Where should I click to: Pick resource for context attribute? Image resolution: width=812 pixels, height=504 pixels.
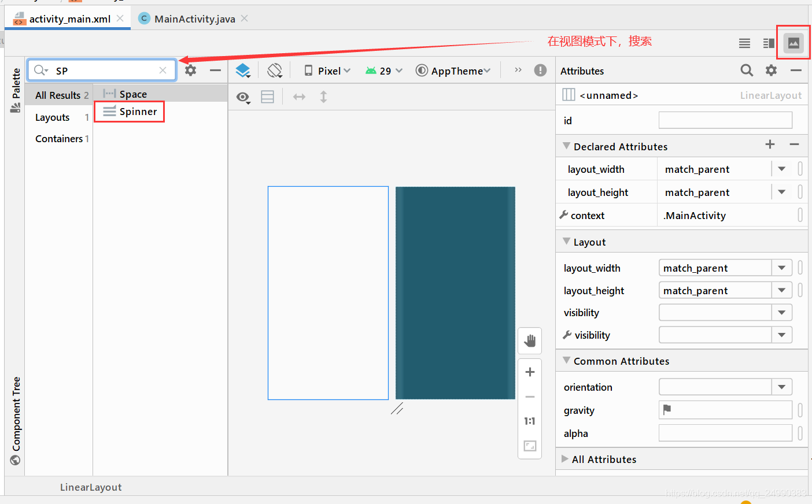[800, 215]
